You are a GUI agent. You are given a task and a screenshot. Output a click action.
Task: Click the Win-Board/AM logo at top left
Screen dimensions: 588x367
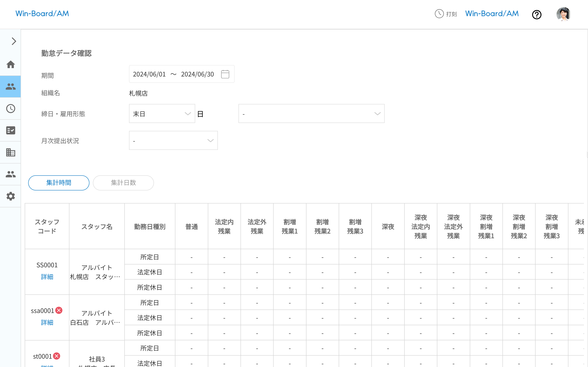click(42, 14)
